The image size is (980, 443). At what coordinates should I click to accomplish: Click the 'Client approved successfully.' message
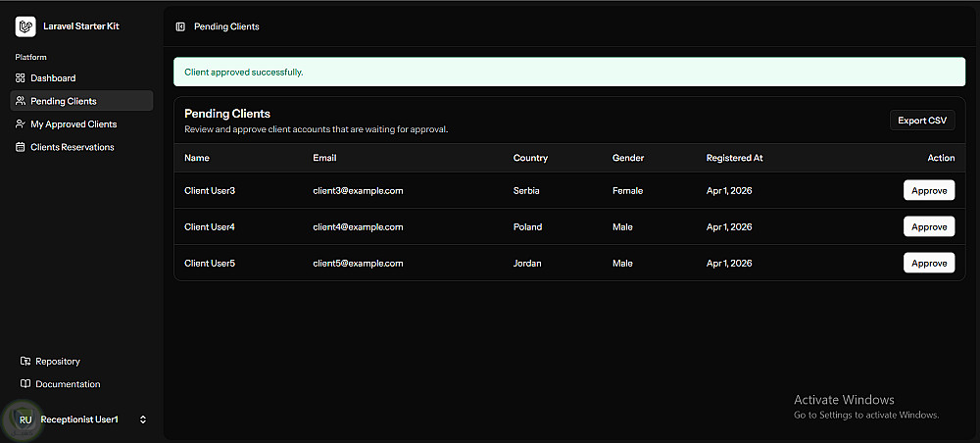pyautogui.click(x=244, y=73)
